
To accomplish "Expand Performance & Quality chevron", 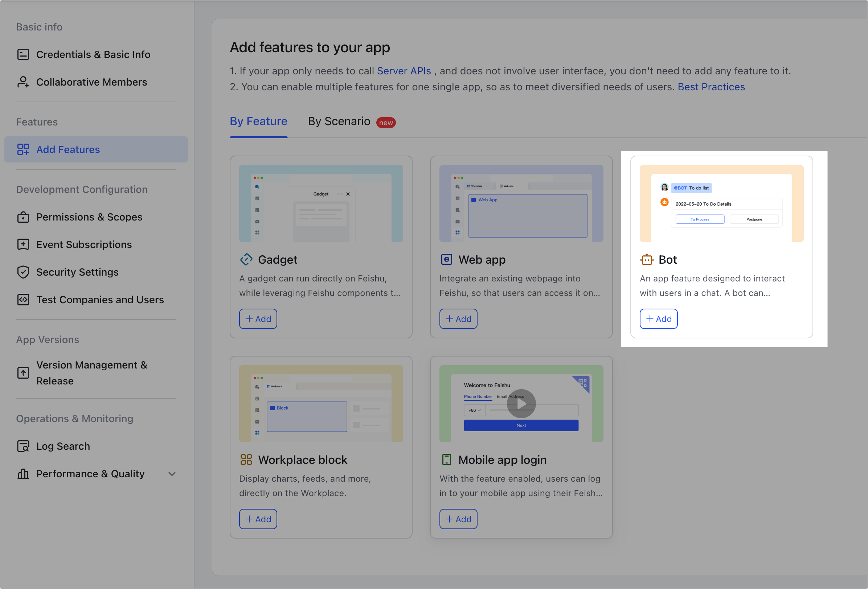I will coord(172,474).
